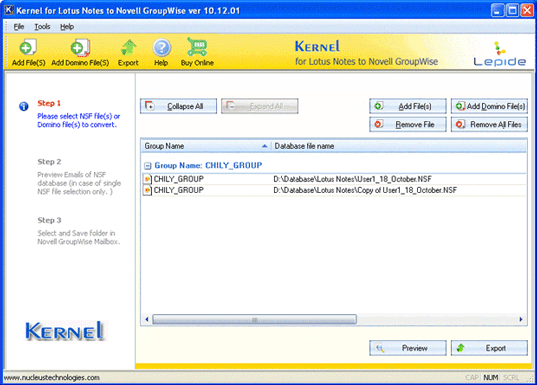
Task: Click the horizontal scrollbar thumb of the list
Action: coord(254,319)
